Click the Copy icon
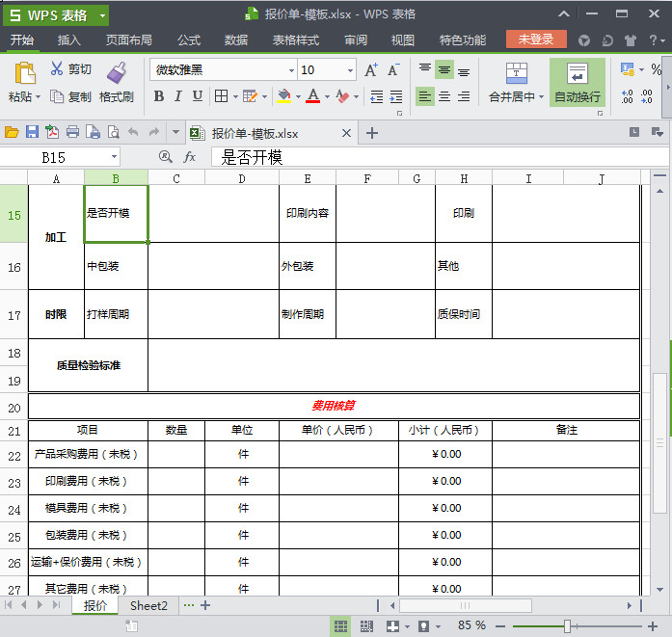The image size is (672, 637). click(57, 96)
